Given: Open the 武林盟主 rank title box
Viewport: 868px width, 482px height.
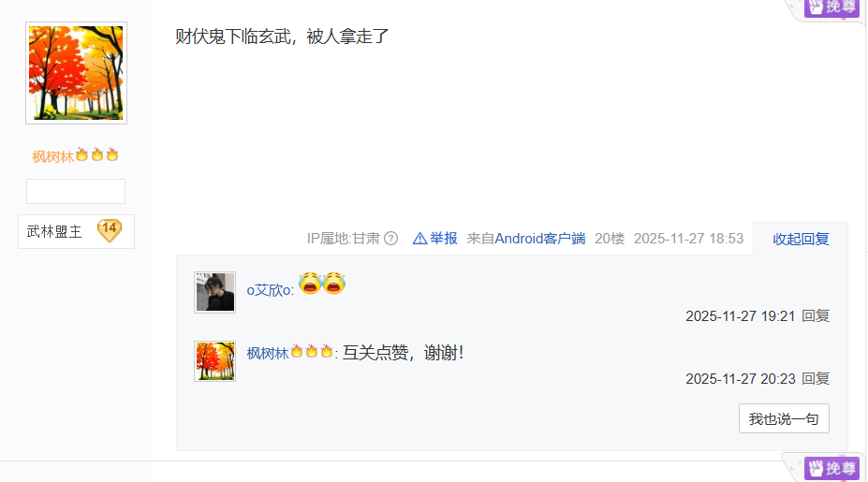Looking at the screenshot, I should (x=77, y=231).
